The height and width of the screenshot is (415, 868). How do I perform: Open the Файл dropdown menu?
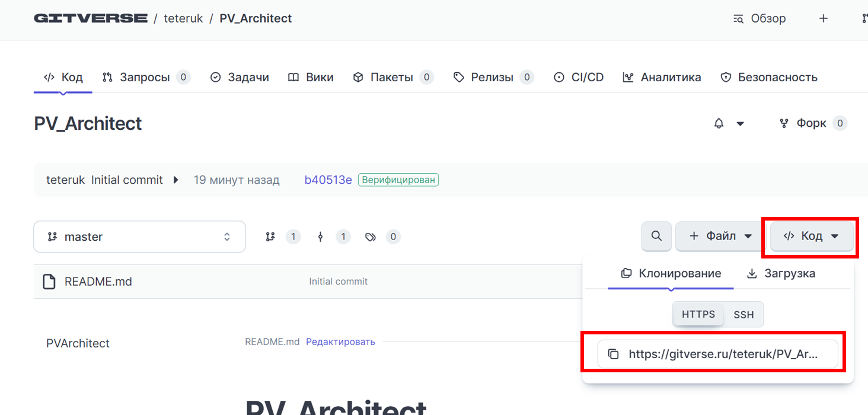(x=720, y=236)
